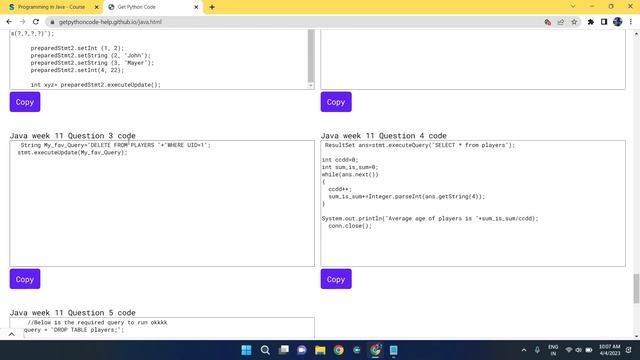Close the Programming in Java tab
The height and width of the screenshot is (360, 640).
pos(97,7)
